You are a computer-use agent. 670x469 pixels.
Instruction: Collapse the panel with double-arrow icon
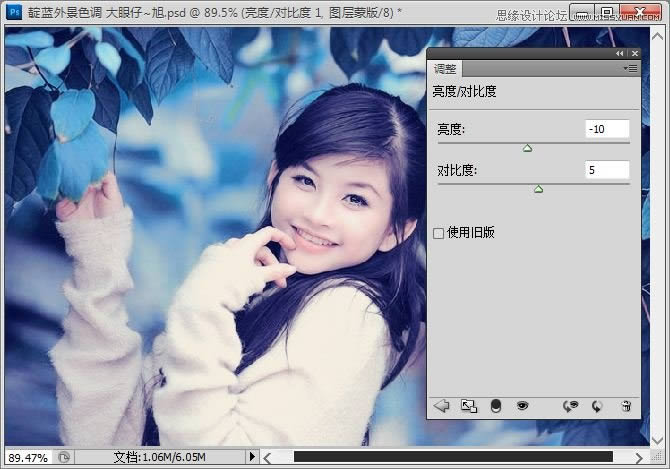619,52
